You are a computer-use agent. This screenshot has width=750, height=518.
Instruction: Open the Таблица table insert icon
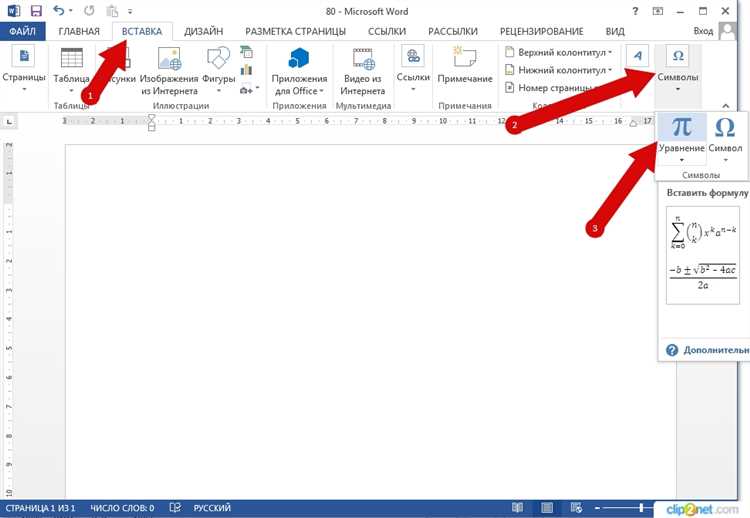click(x=71, y=59)
